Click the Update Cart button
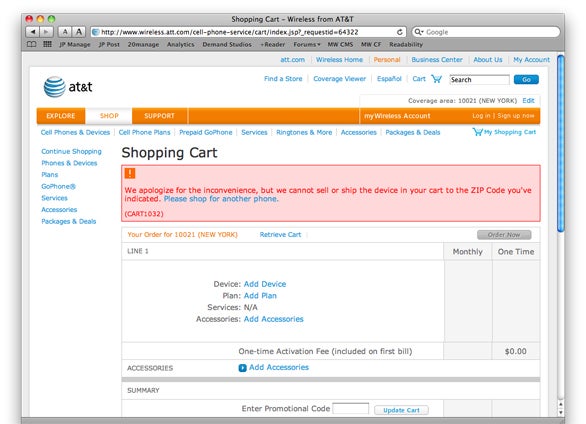Viewport: 586px width, 424px height. (x=401, y=410)
